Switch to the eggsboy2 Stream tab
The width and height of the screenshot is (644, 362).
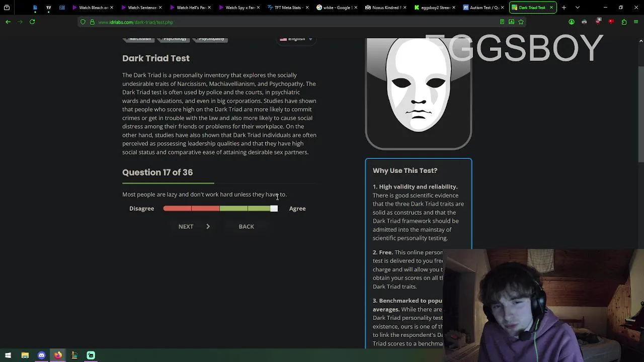tap(435, 8)
